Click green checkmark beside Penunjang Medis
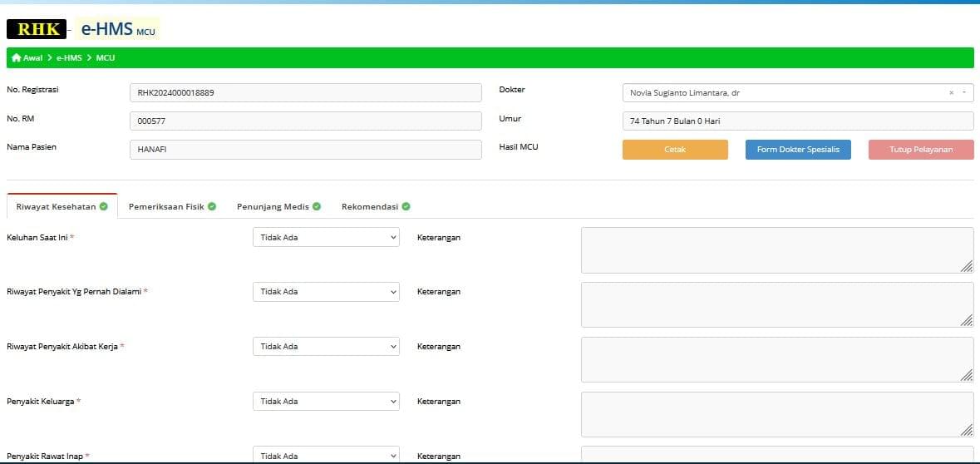 pos(318,206)
